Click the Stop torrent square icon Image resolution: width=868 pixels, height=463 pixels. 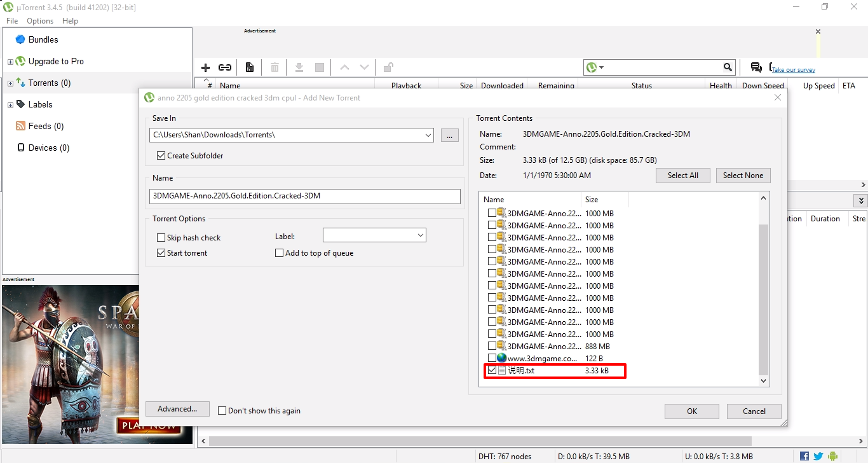pyautogui.click(x=320, y=67)
